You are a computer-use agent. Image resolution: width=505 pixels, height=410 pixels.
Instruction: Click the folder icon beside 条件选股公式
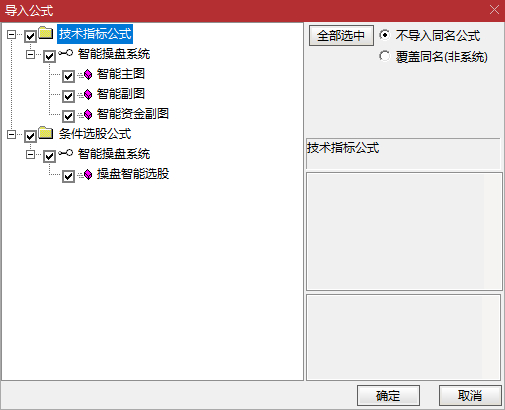coord(46,133)
